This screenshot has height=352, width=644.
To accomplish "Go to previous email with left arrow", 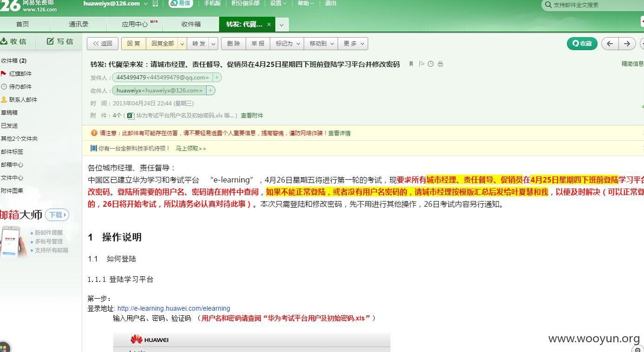I will (x=610, y=44).
